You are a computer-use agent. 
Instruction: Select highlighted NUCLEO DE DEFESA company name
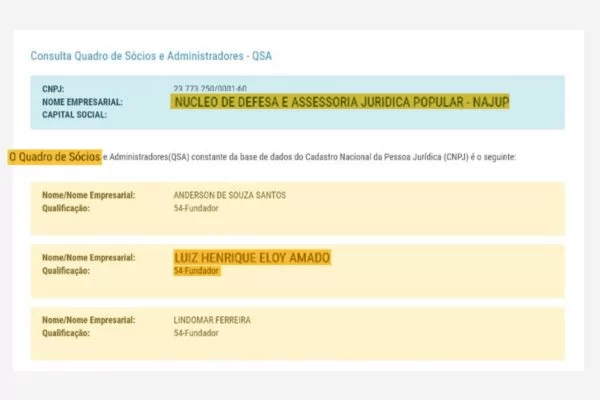coord(340,101)
